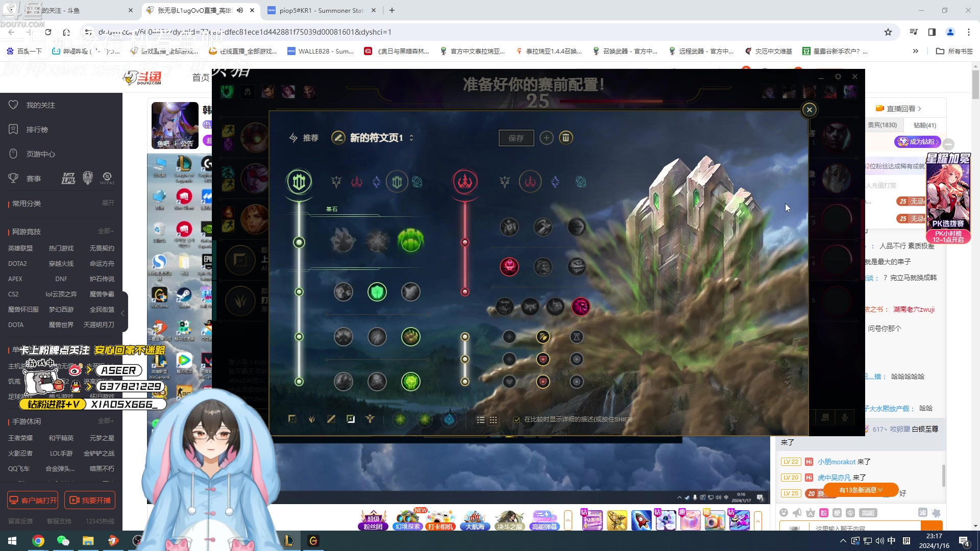Select red Domination path in the primary tree row
Image resolution: width=980 pixels, height=551 pixels.
click(356, 182)
